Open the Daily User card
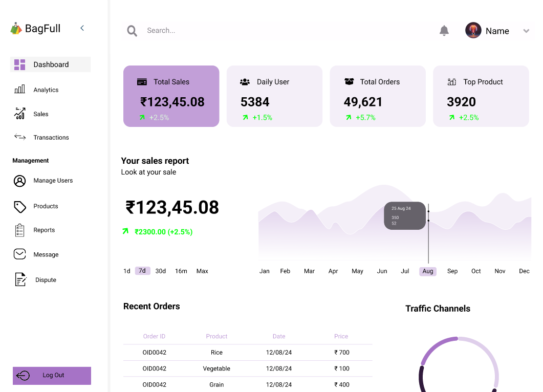 274,96
